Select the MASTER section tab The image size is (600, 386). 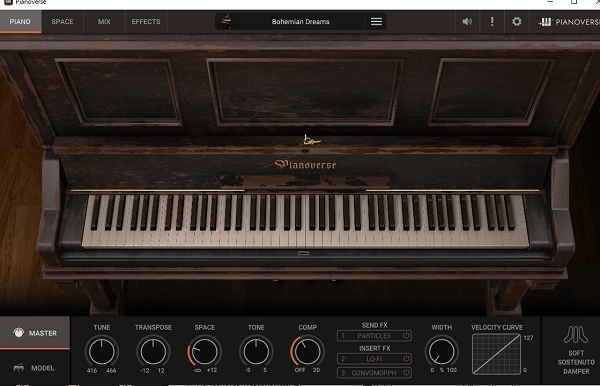coord(35,333)
